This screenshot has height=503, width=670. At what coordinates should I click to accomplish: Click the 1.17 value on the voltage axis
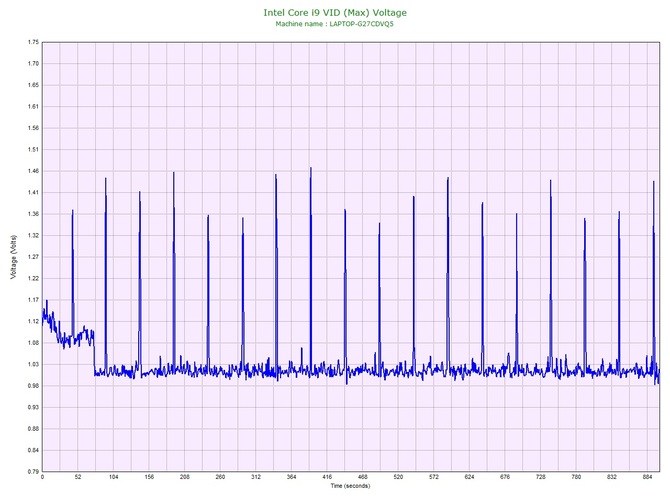[x=33, y=300]
